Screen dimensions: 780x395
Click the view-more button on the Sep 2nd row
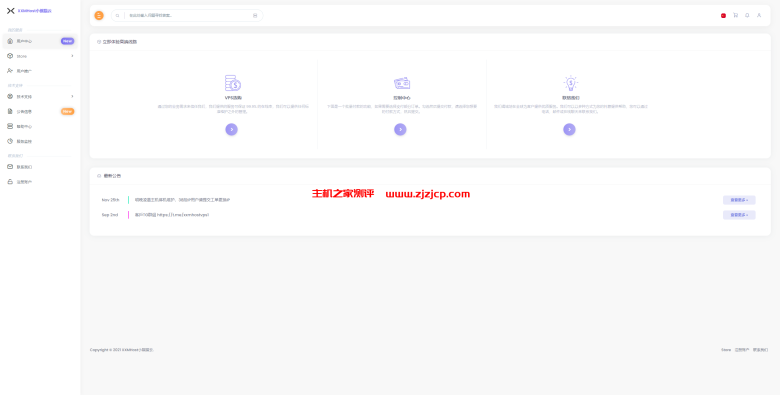[739, 215]
